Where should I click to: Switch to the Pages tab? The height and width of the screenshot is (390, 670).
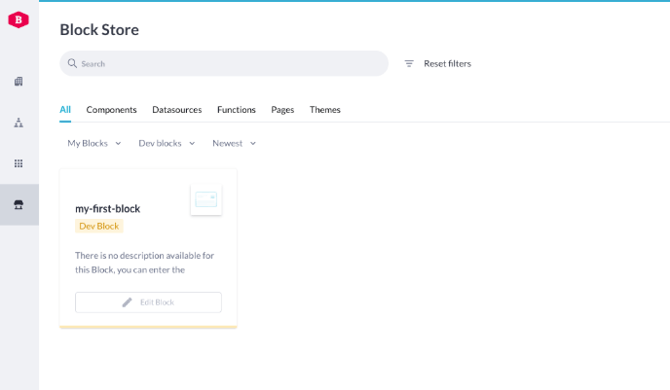pyautogui.click(x=282, y=110)
